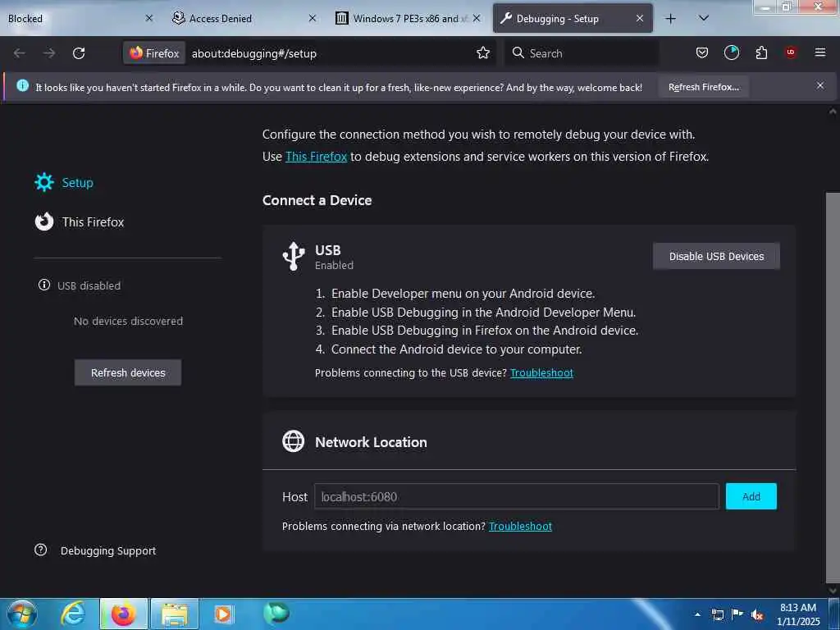Open USB Troubleshoot link

(x=541, y=372)
